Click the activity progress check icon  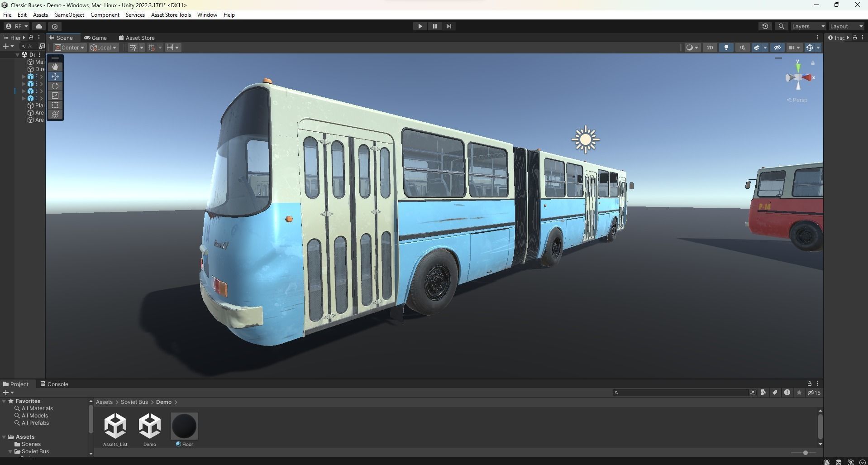tap(863, 462)
